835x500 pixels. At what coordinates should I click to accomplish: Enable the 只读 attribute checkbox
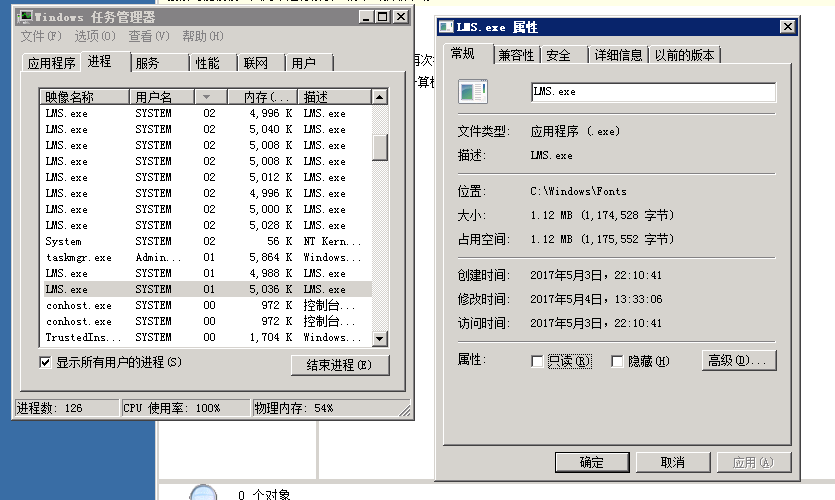tap(538, 361)
